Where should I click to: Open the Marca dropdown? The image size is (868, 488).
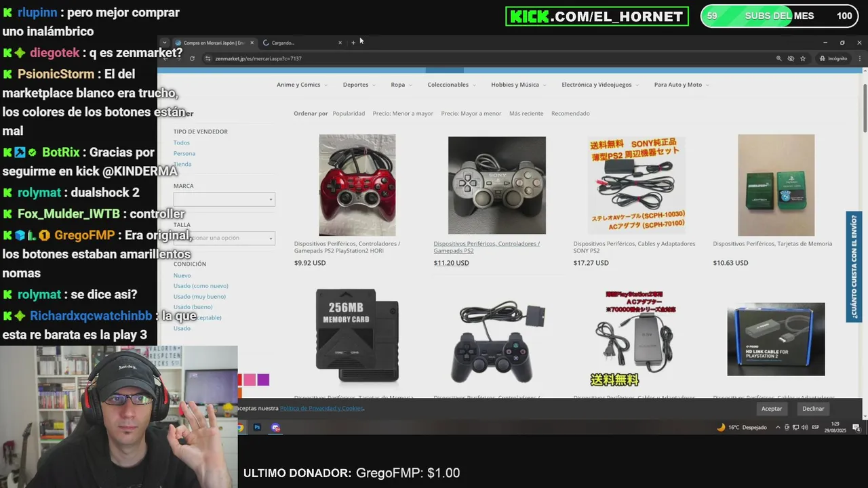click(224, 199)
